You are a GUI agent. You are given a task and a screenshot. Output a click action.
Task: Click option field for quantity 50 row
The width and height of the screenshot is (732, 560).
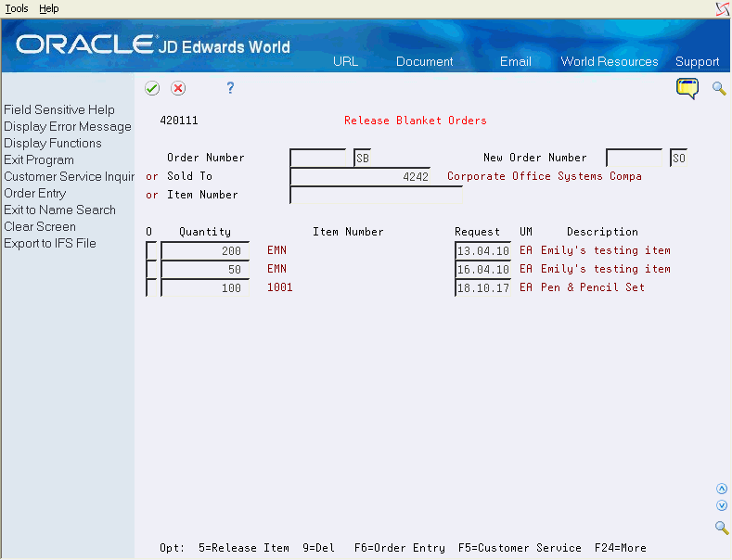151,269
